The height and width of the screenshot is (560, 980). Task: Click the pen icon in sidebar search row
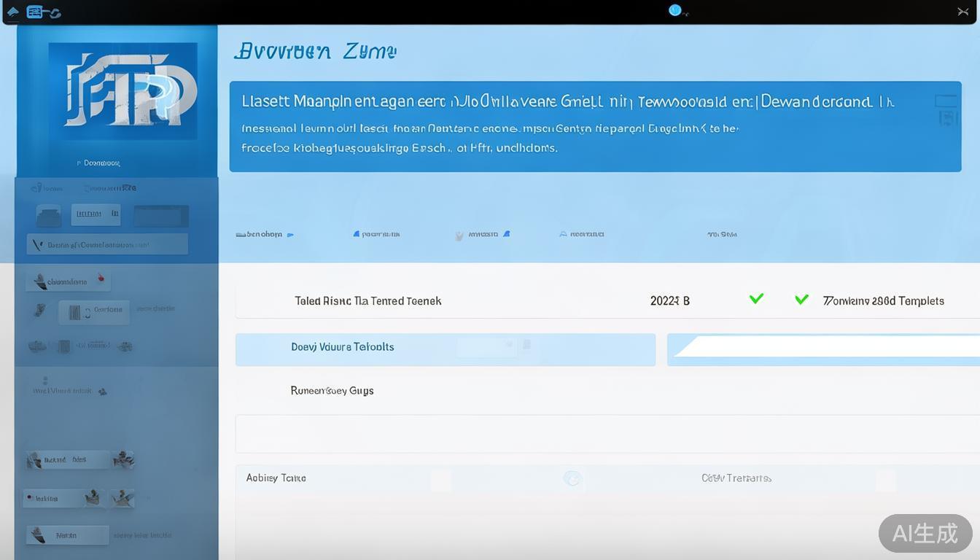point(38,245)
